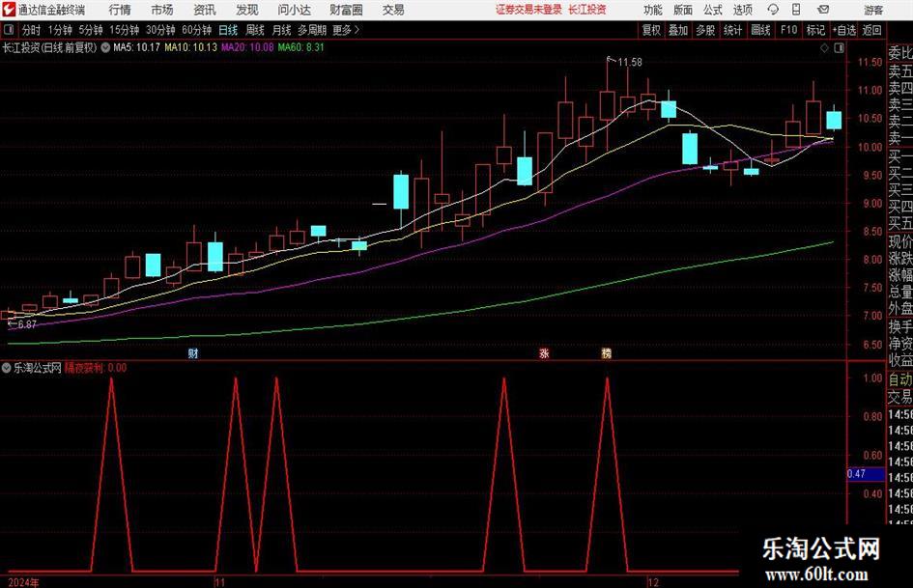Select the 月线 monthly tab
913x588 pixels.
coord(281,30)
